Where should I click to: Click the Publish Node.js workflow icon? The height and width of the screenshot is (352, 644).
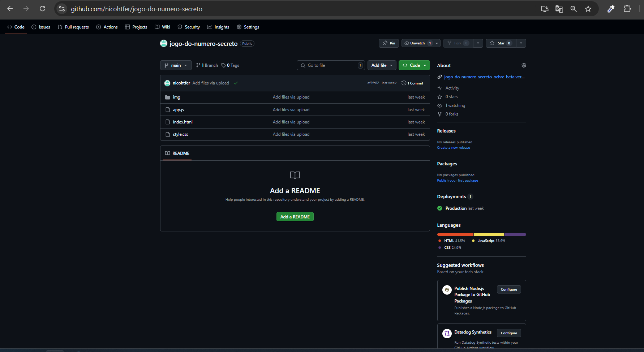pyautogui.click(x=447, y=290)
